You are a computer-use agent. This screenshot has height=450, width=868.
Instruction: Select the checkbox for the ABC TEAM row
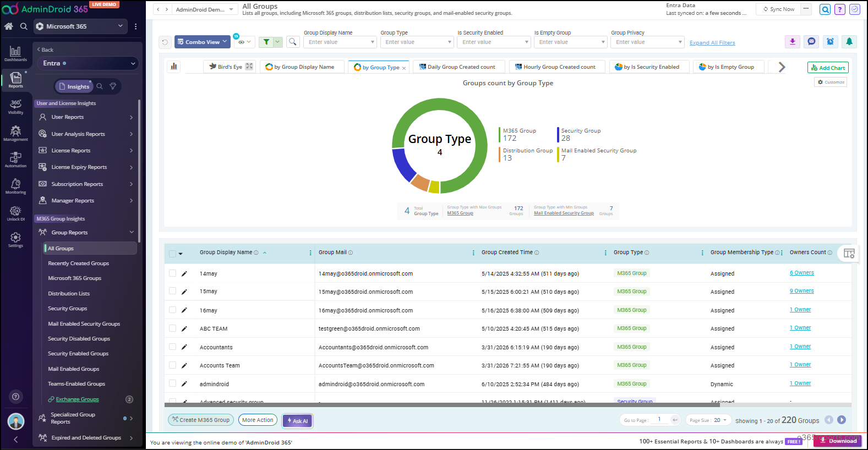tap(172, 328)
